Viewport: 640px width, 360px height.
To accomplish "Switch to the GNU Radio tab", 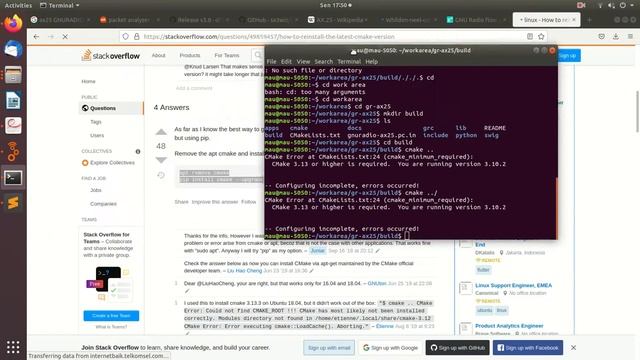I will (476, 20).
